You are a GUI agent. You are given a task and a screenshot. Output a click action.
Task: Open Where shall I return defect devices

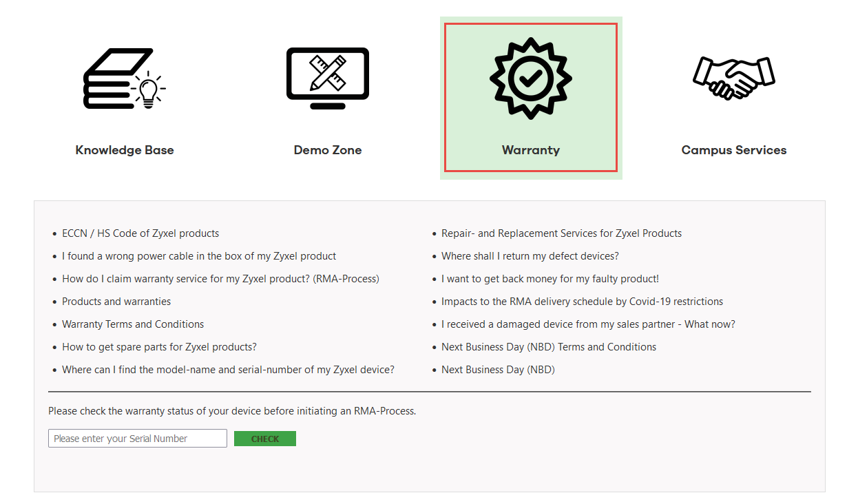[x=530, y=256]
